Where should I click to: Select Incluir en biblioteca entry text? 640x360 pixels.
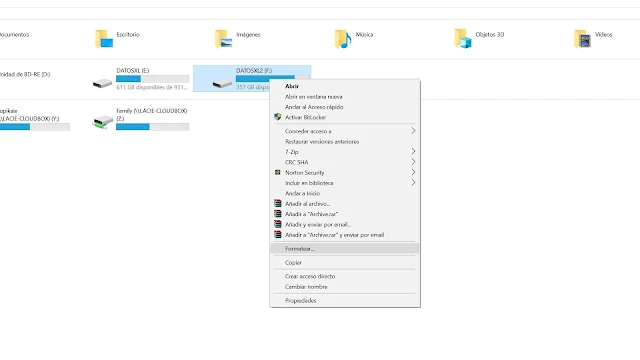point(309,183)
